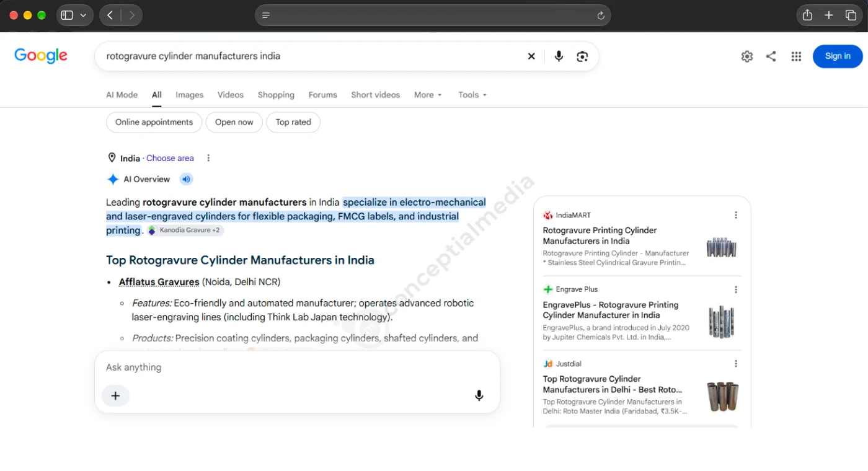Click microphone in Ask anything box
This screenshot has width=868, height=471.
tap(479, 395)
